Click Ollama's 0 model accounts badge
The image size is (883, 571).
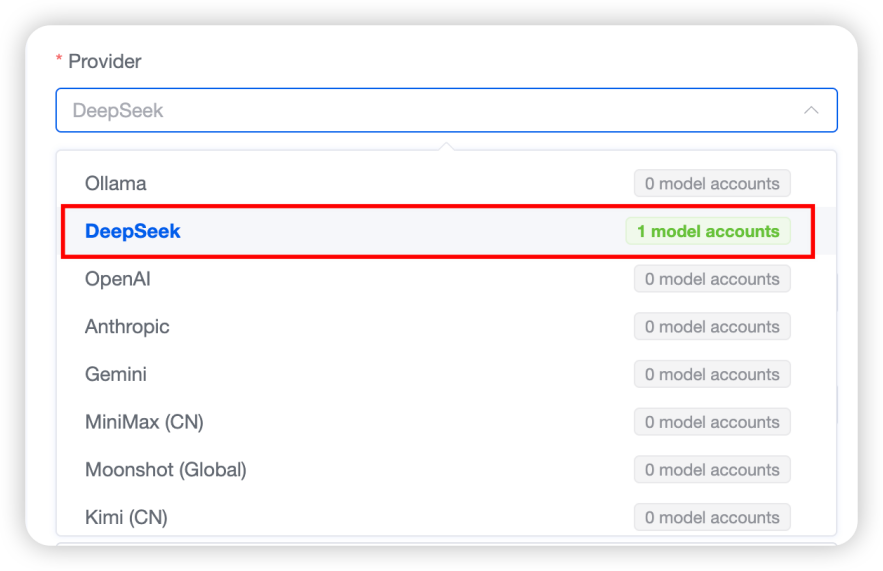tap(712, 184)
